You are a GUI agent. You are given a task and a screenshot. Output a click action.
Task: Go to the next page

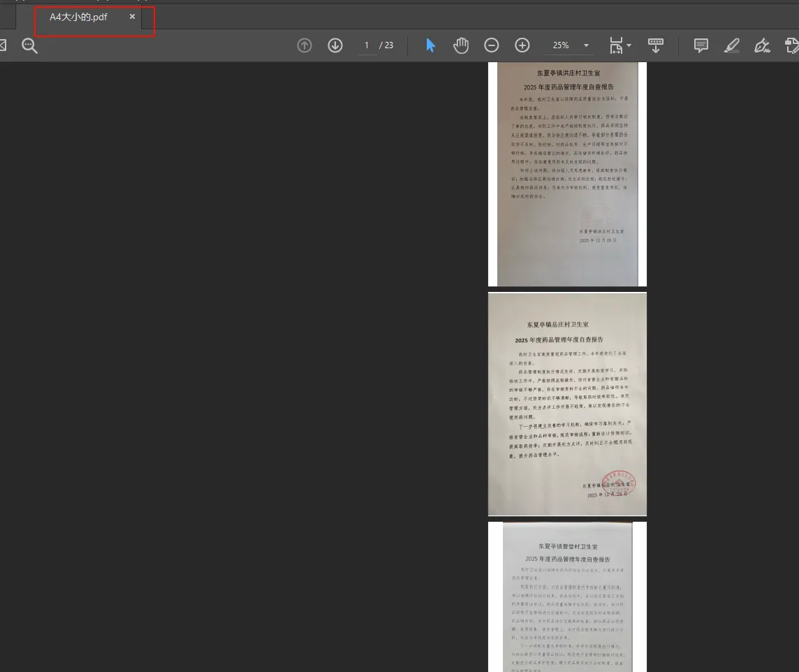335,45
